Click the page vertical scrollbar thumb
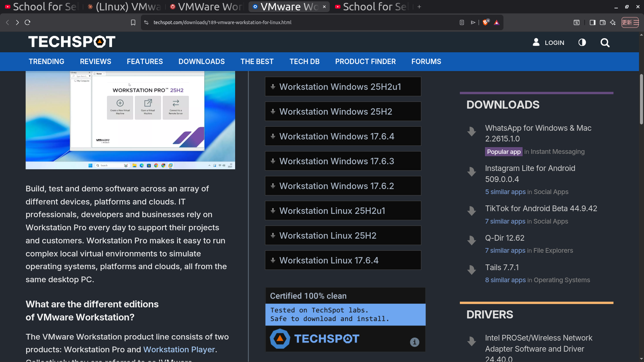 click(641, 99)
